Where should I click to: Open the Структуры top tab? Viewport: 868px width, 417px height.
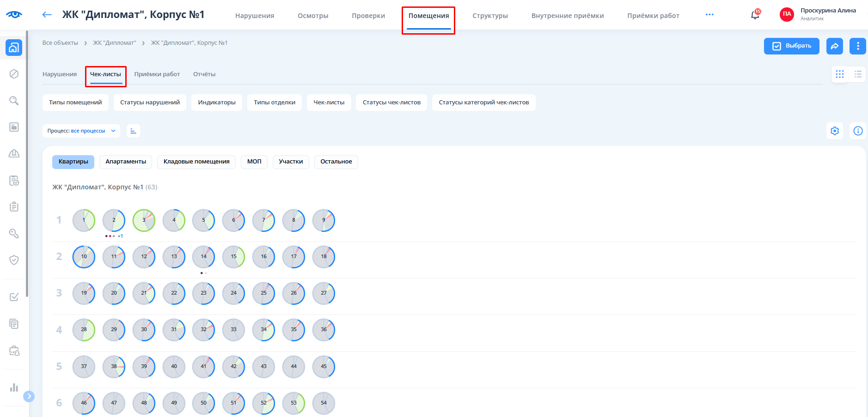pyautogui.click(x=490, y=16)
